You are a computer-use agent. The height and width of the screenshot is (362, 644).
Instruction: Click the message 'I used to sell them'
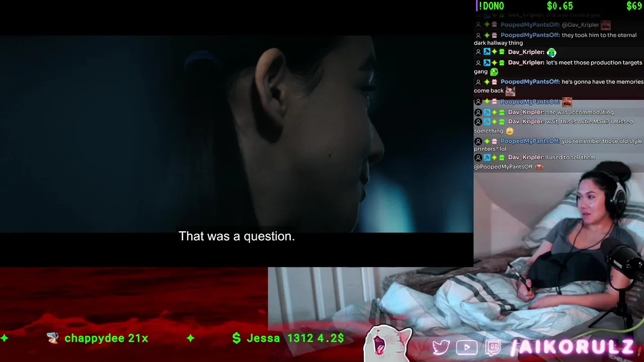[x=571, y=157]
